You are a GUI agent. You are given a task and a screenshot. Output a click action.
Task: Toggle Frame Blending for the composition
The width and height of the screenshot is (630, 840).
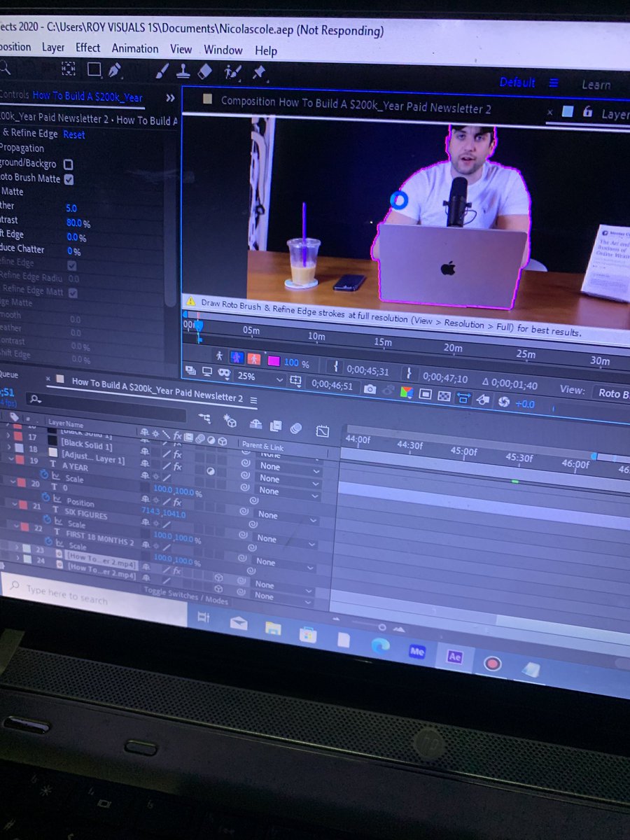point(276,426)
